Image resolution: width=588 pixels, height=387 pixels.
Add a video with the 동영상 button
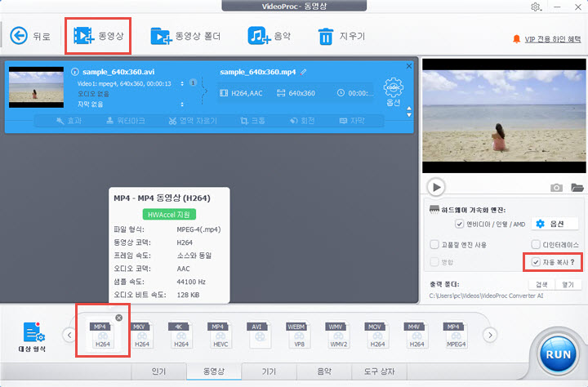click(98, 36)
